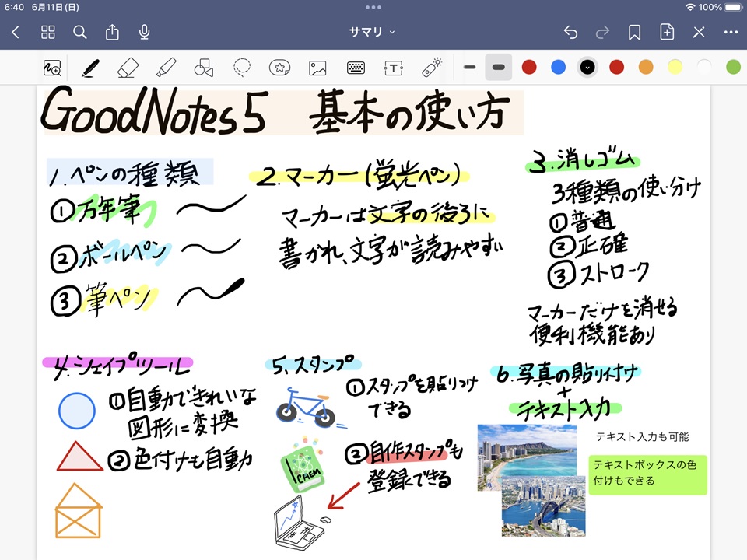Pick the yellow color swatch

coord(675,67)
